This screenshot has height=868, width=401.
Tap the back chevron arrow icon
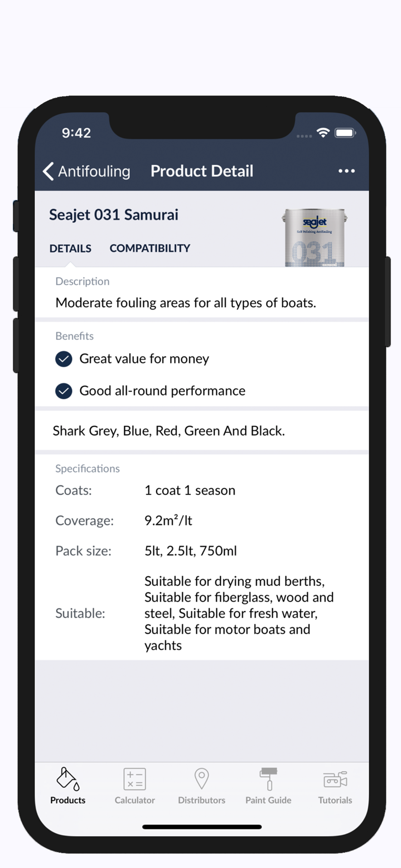coord(48,171)
